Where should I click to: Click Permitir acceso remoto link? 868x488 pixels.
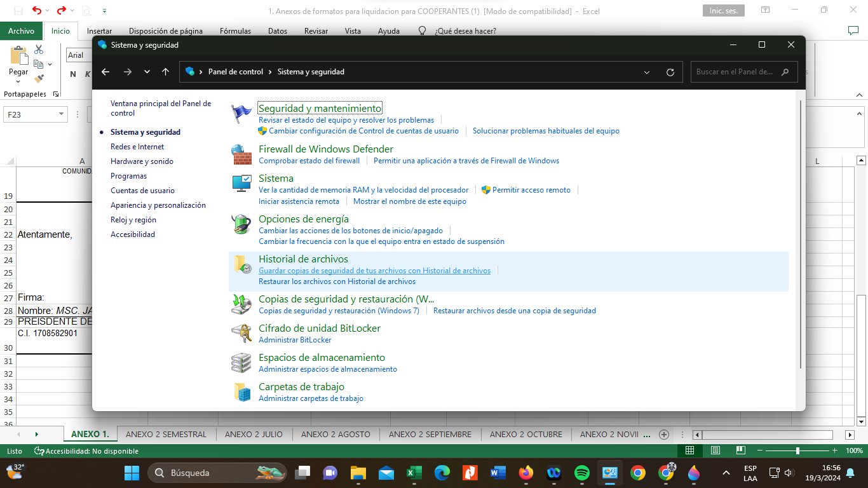(531, 190)
